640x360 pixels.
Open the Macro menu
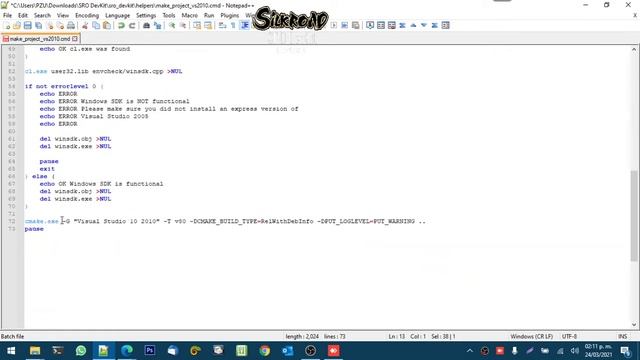[189, 15]
